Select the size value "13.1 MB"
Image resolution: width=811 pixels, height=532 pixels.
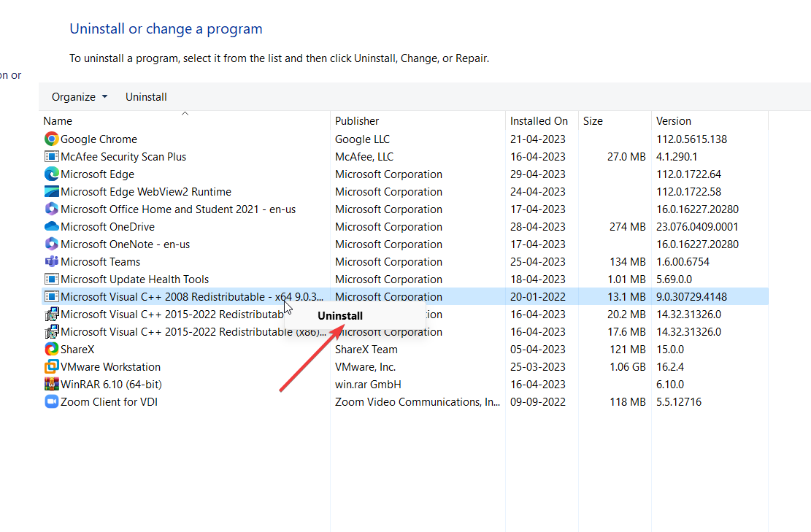click(x=626, y=297)
